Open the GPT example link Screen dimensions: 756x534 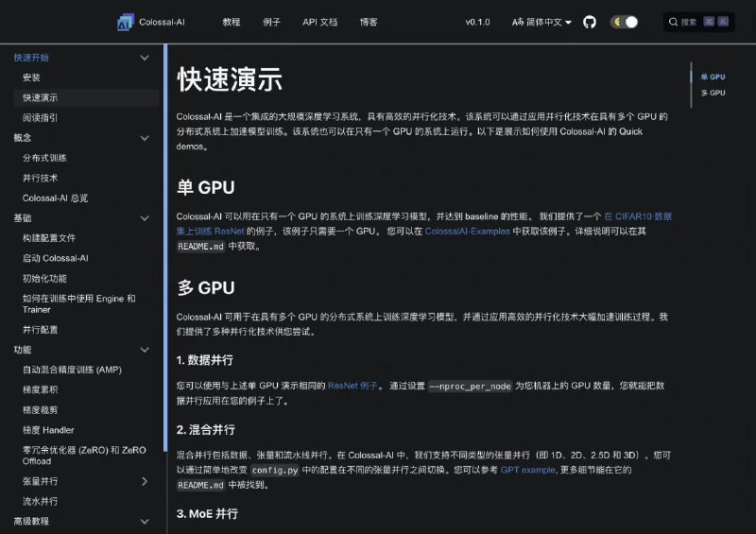(527, 470)
